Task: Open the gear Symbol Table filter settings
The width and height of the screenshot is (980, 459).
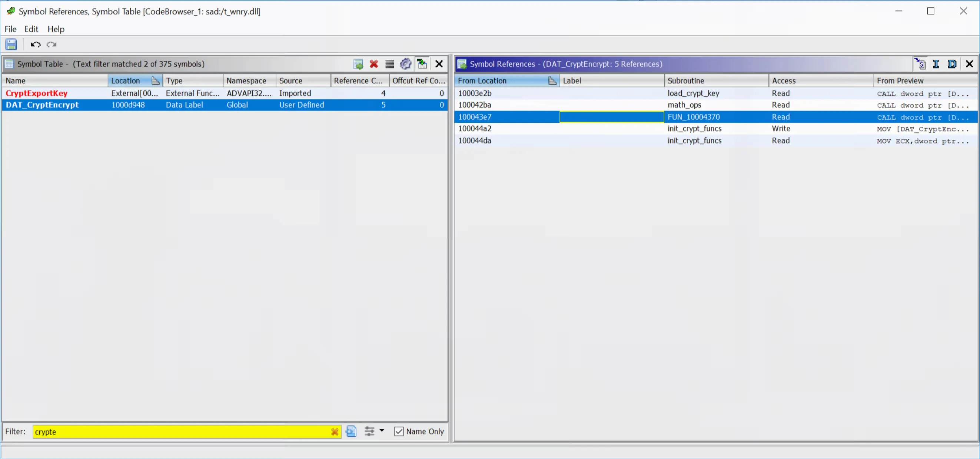Action: click(406, 64)
